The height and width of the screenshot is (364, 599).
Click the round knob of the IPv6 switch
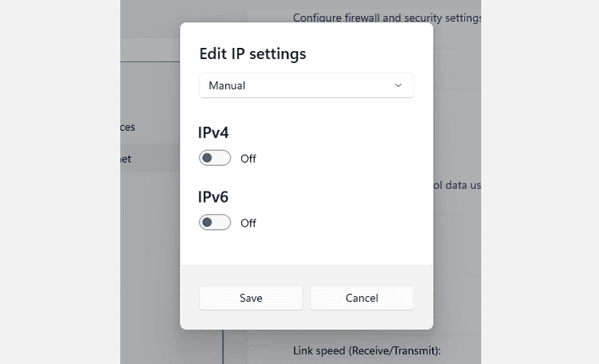click(208, 223)
